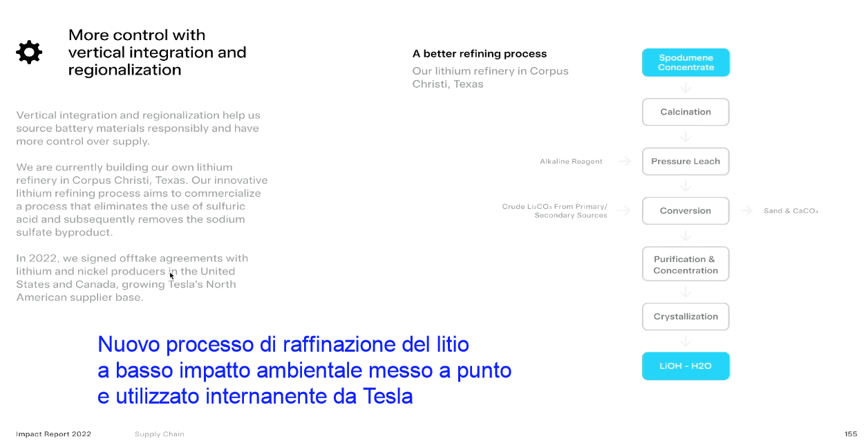Click arrow between Calcination and Pressure Leach
This screenshot has height=448, width=868.
tap(686, 137)
